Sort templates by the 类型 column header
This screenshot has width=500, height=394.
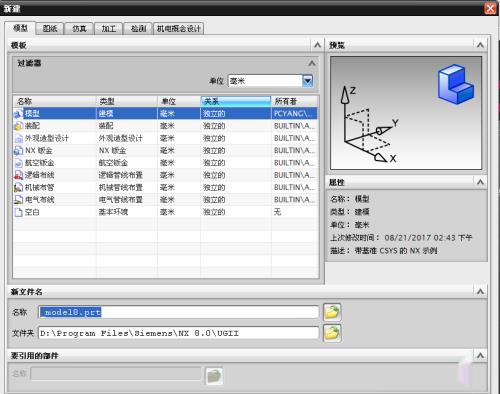click(x=127, y=101)
